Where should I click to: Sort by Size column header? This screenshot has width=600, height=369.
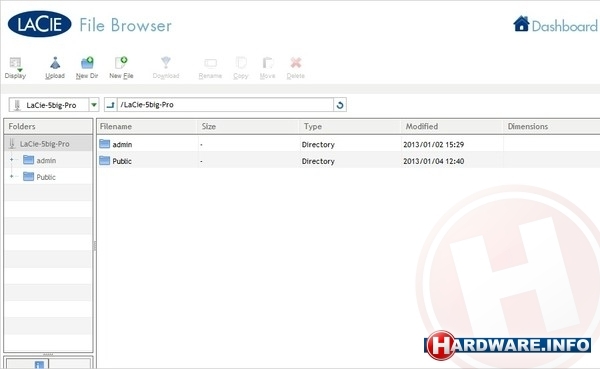[248, 126]
